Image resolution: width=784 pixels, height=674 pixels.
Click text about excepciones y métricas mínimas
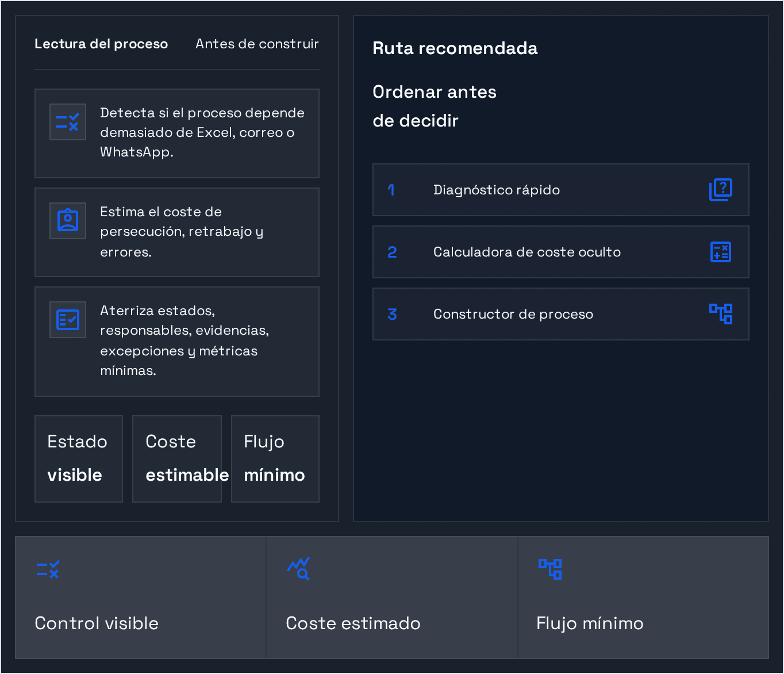point(185,340)
